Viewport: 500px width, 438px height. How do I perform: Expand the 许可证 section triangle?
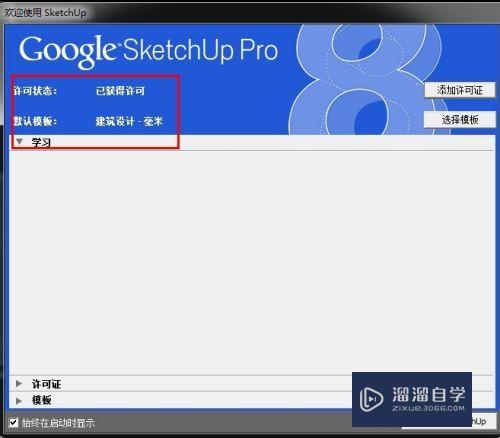(x=19, y=383)
